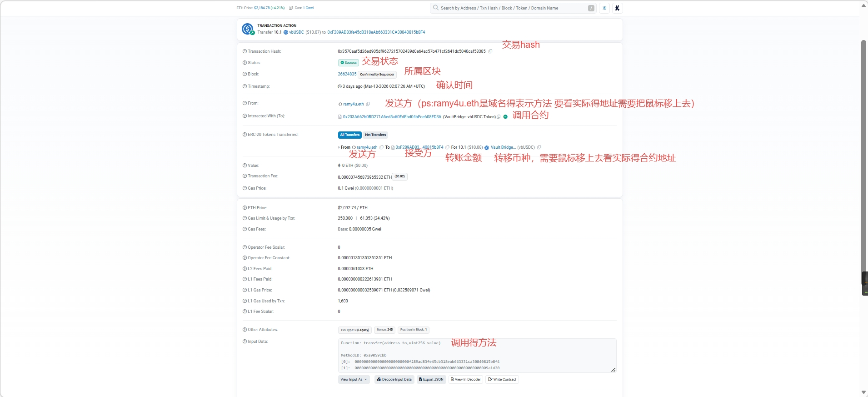Click help icon beside Transaction Hash label
The image size is (868, 397).
tap(245, 51)
